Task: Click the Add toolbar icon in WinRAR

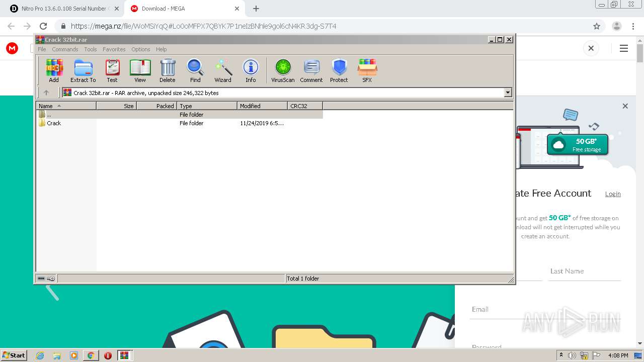Action: point(54,70)
